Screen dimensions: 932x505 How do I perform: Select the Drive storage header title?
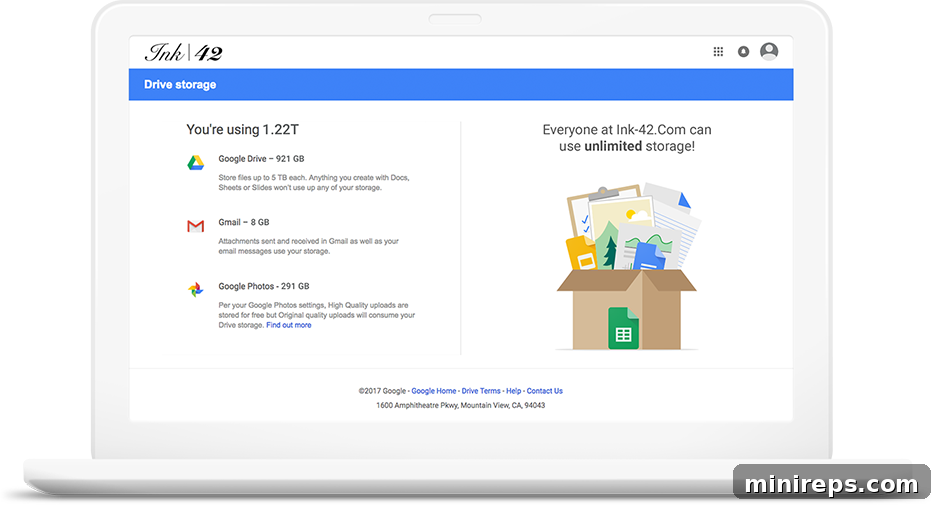tap(180, 84)
